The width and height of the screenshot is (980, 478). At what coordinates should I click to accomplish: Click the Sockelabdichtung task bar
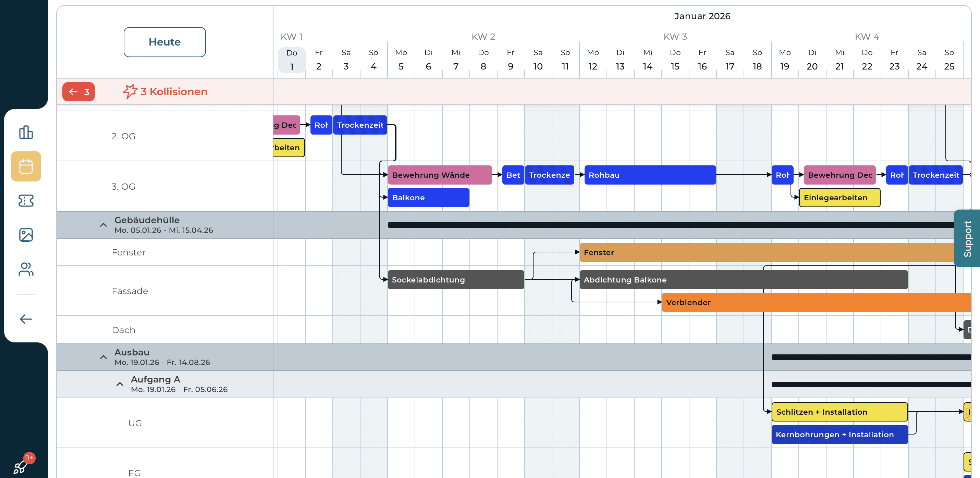point(455,280)
